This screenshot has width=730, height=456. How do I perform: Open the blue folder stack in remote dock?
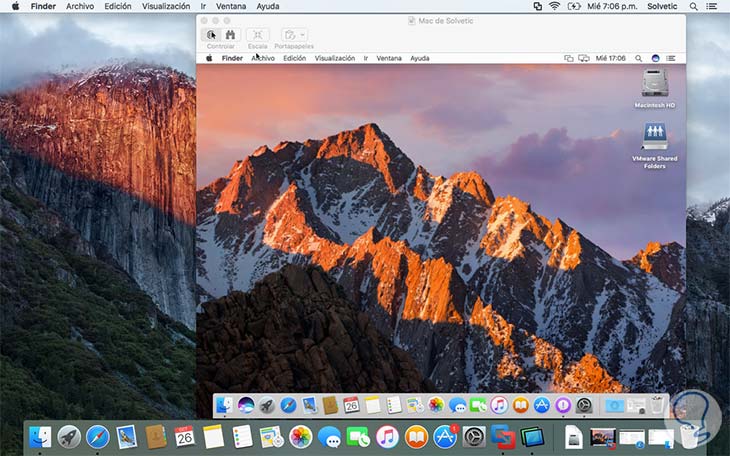[x=615, y=405]
